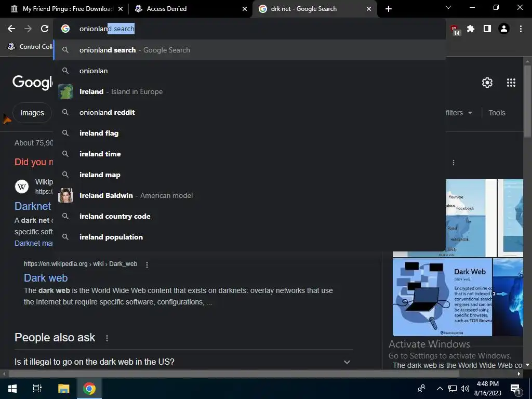
Task: Choose the 'Ireland Baldwin - American model' suggestion
Action: [249, 195]
